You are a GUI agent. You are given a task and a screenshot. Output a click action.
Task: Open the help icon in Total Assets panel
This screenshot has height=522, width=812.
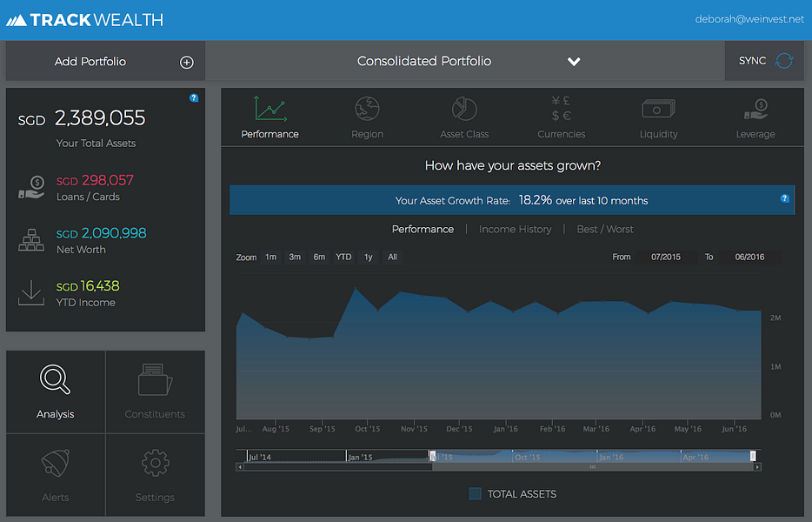coord(194,98)
